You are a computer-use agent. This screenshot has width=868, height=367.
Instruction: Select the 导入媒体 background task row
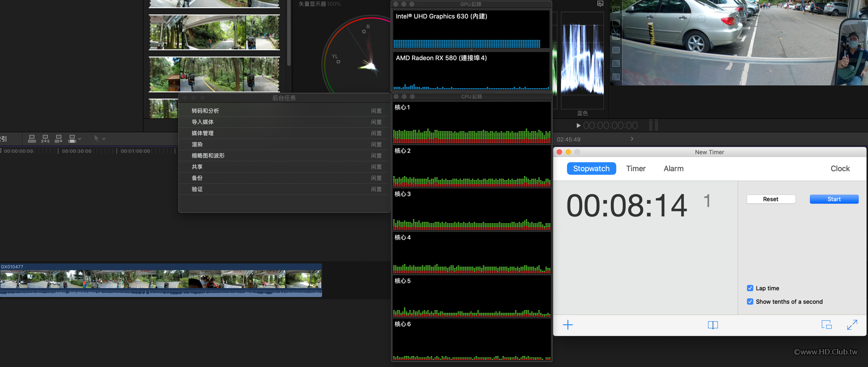point(284,122)
